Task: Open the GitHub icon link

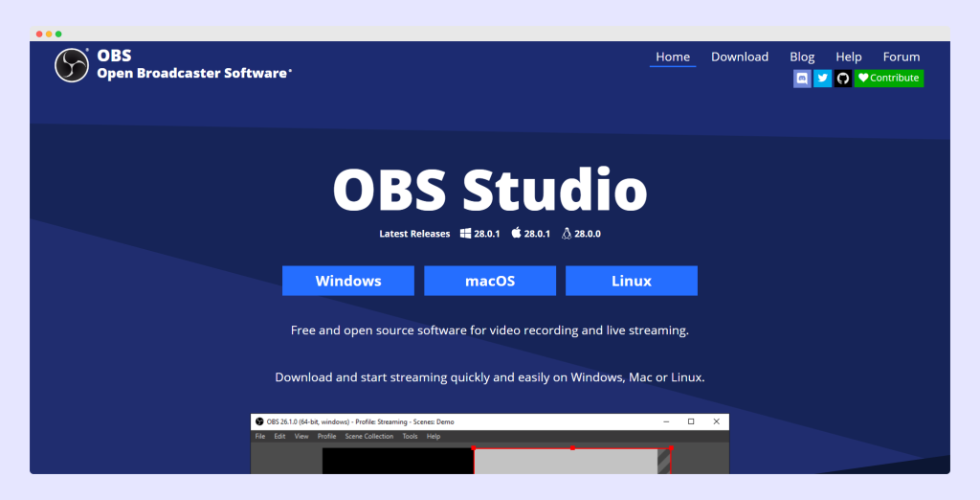Action: (x=842, y=79)
